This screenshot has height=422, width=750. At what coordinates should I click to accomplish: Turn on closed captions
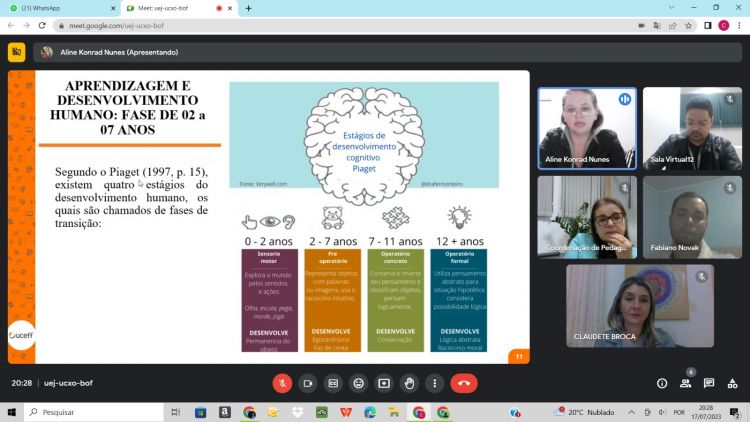[333, 383]
